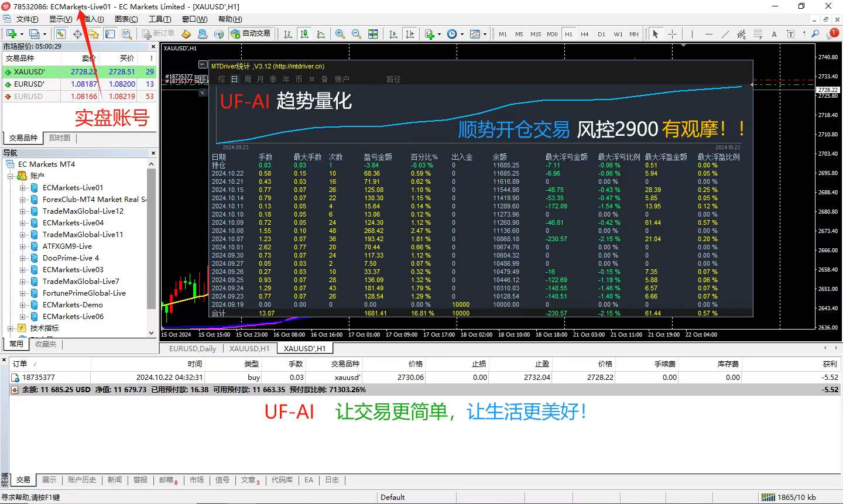Tile chart windows
This screenshot has width=843, height=504.
coord(374,33)
